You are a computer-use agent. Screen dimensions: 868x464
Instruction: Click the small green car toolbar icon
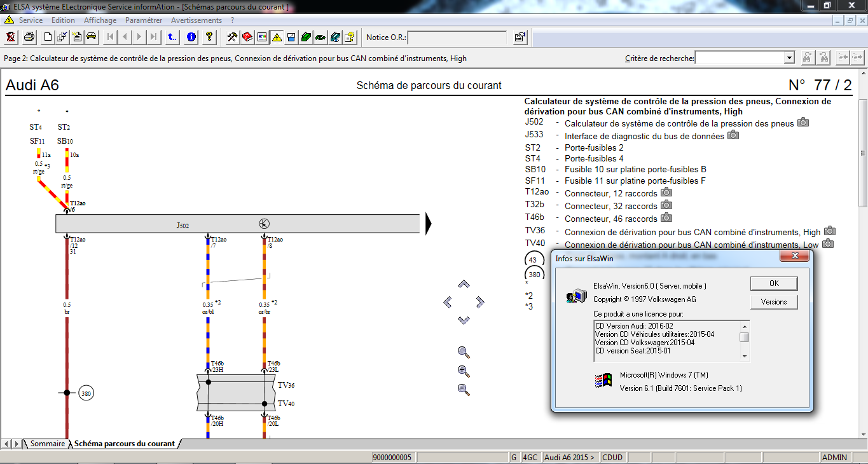tap(320, 37)
